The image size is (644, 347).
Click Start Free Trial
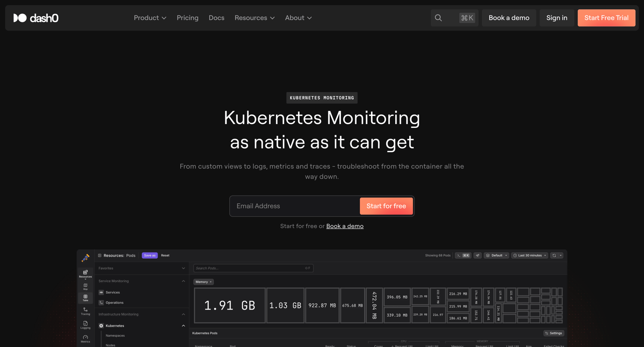click(x=607, y=18)
